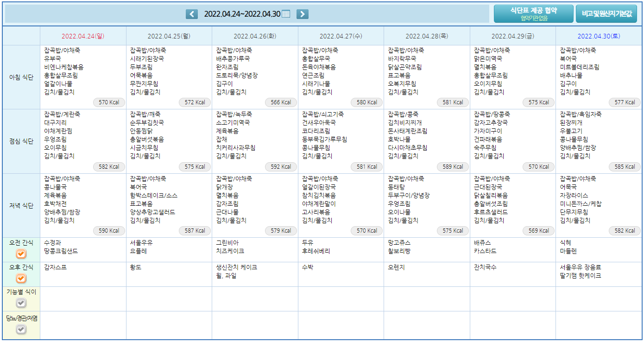Click the 569 Kcal badge
The image size is (644, 342).
click(539, 230)
